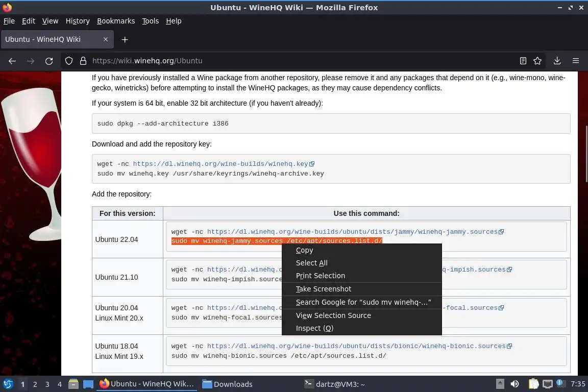Click the 'For this version:' table header
The width and height of the screenshot is (588, 392).
tap(128, 213)
